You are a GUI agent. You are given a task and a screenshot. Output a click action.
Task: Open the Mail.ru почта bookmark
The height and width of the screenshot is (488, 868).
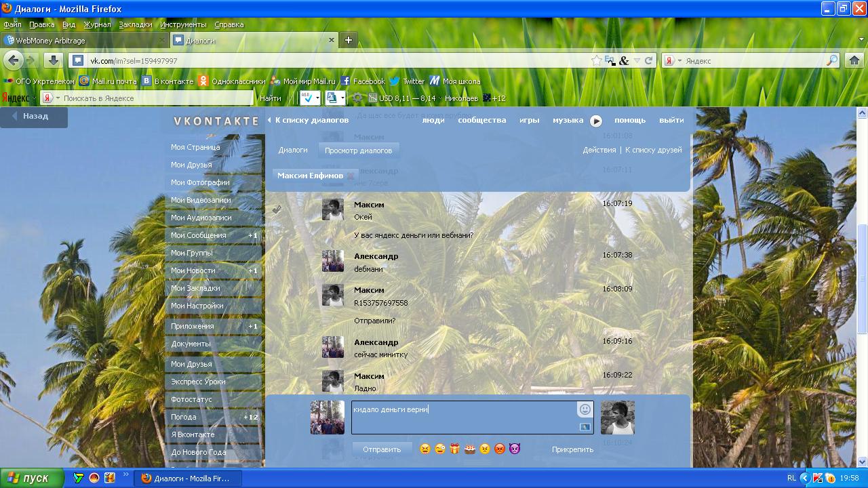coord(108,81)
